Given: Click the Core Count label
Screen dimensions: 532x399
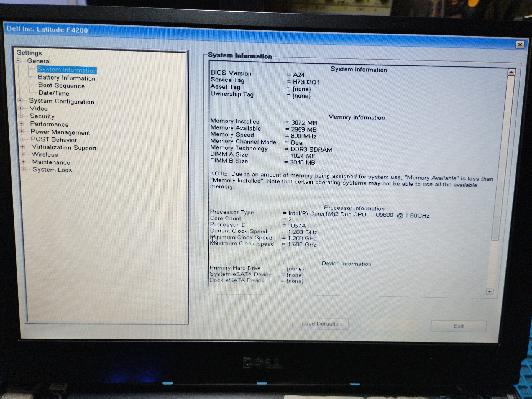Looking at the screenshot, I should coord(225,218).
